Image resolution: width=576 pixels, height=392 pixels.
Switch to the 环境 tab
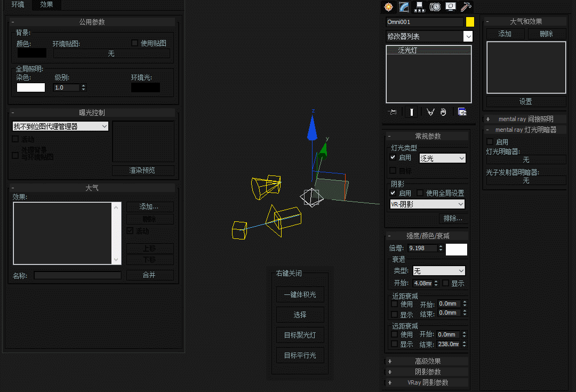[x=18, y=4]
